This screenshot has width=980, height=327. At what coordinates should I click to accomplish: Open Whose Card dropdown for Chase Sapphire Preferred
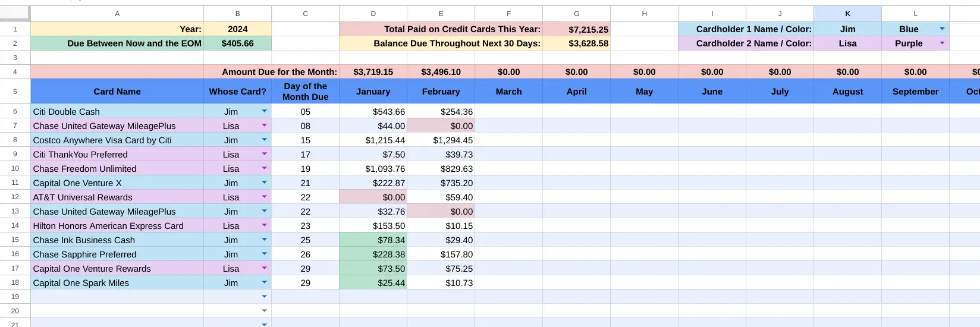pyautogui.click(x=264, y=254)
